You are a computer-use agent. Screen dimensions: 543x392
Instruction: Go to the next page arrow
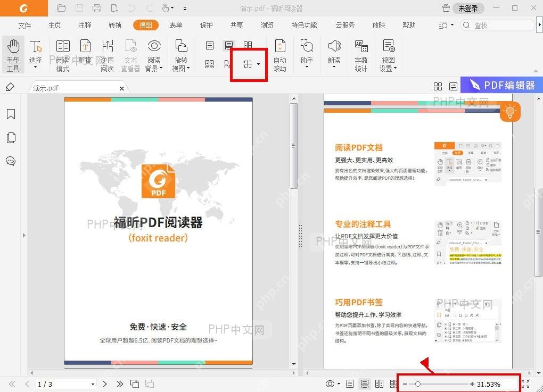104,384
